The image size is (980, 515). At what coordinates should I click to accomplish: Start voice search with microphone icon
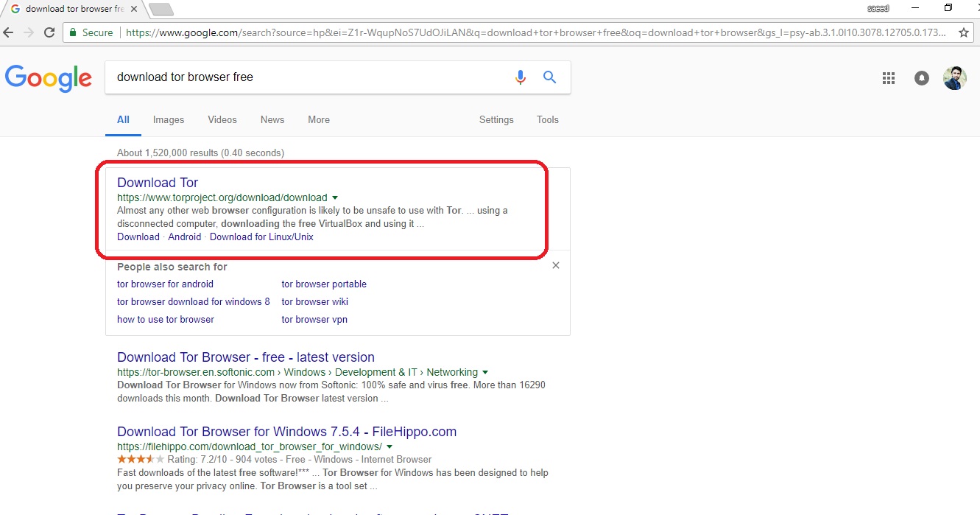pos(521,77)
